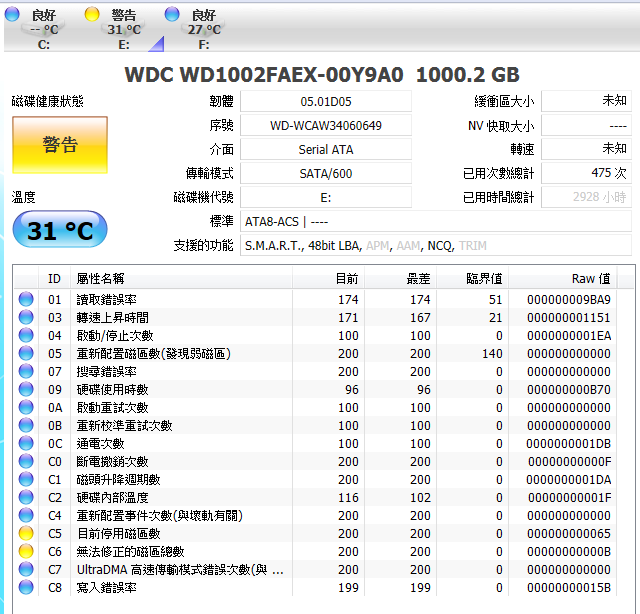Click the ID column header
Image resolution: width=640 pixels, height=614 pixels.
point(54,278)
